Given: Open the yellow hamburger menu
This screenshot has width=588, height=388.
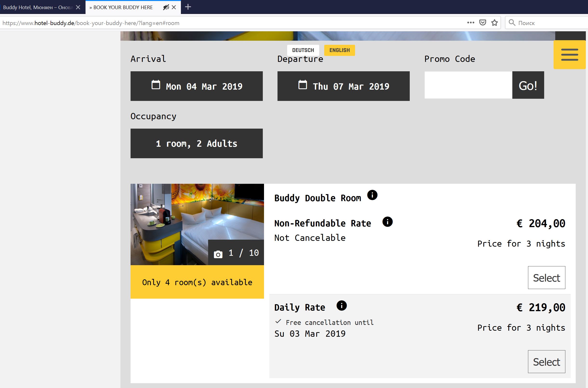Looking at the screenshot, I should pos(569,55).
